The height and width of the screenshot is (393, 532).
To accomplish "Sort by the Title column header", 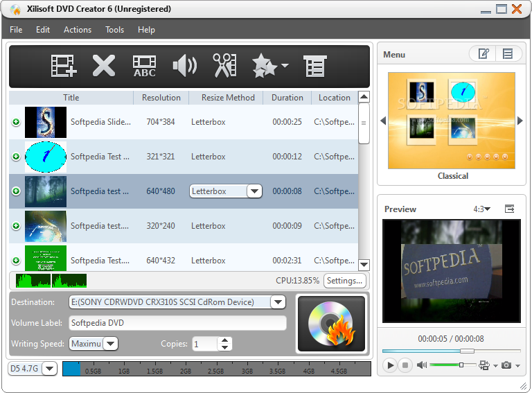I will point(71,98).
